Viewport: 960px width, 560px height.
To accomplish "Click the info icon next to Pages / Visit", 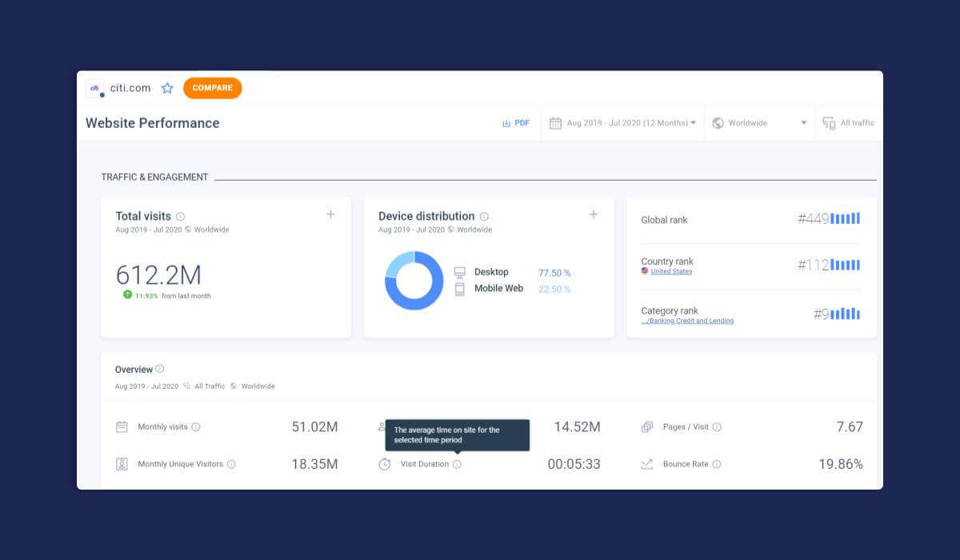I will (x=717, y=427).
